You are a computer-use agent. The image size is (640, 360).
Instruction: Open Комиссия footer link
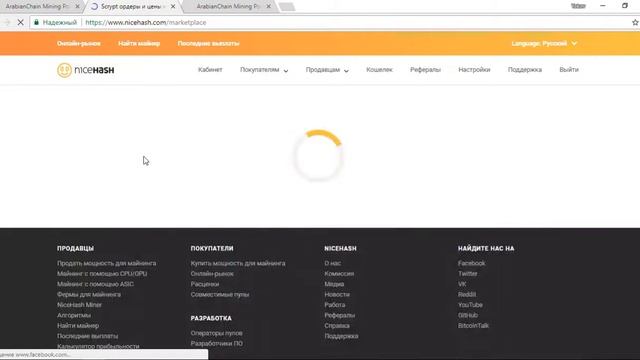[339, 273]
